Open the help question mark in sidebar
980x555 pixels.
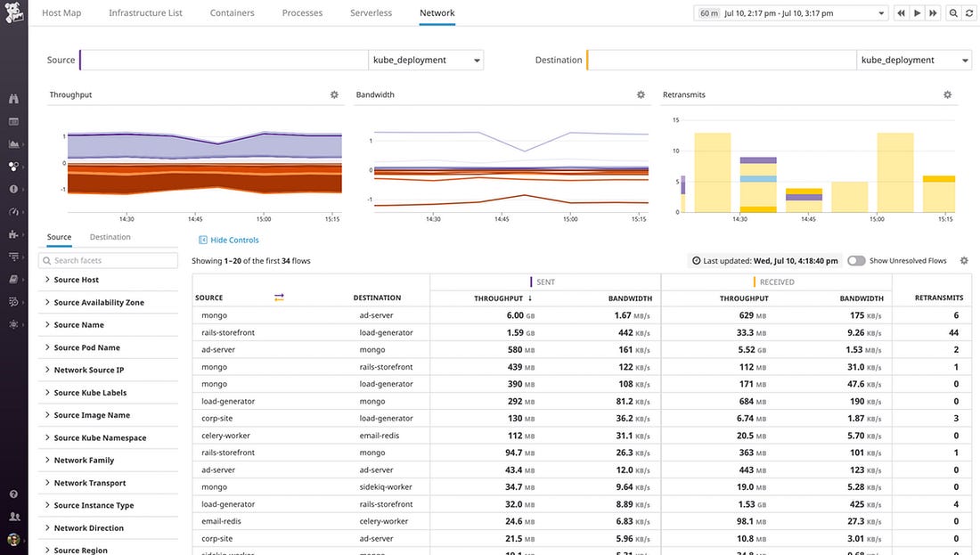click(x=13, y=494)
